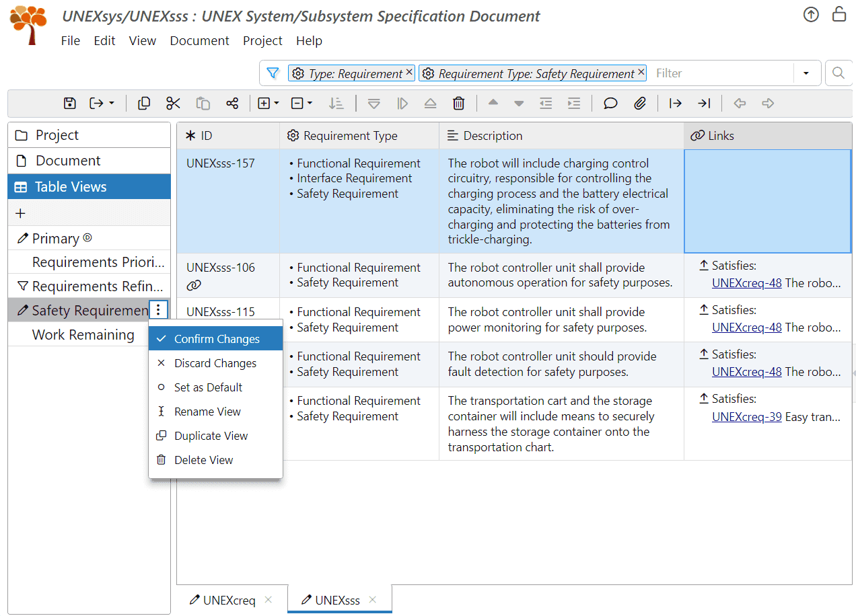
Task: Remove the 'Type: Requirement' filter chip
Action: pyautogui.click(x=409, y=72)
